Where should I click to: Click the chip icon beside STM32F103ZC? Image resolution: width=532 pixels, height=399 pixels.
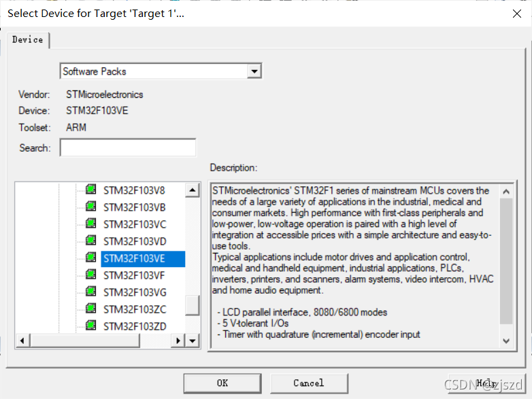click(x=90, y=308)
